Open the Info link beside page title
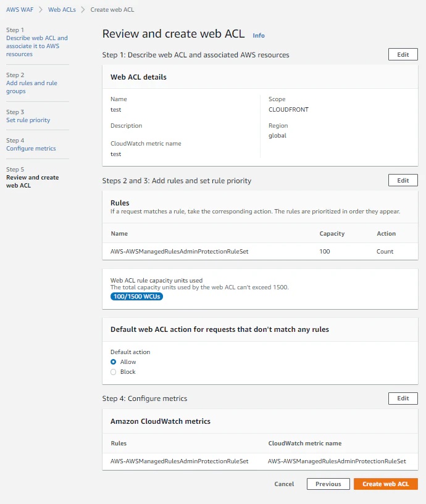Screen dimensions: 426x504 pyautogui.click(x=259, y=36)
